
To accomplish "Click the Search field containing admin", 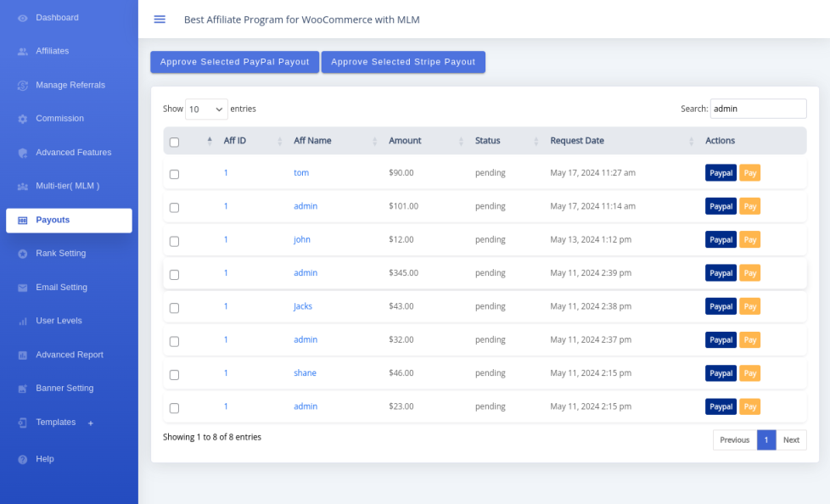I will 757,109.
